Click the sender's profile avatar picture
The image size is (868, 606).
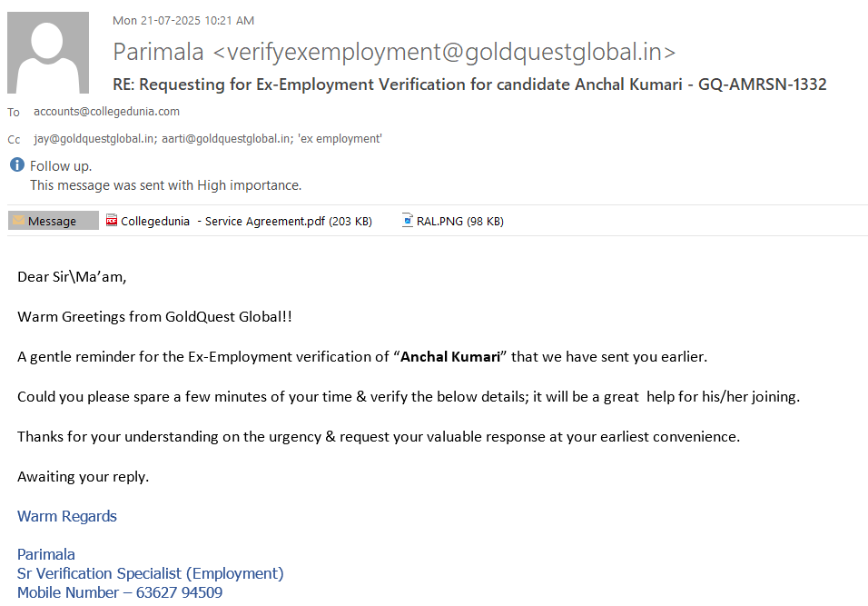[x=48, y=53]
